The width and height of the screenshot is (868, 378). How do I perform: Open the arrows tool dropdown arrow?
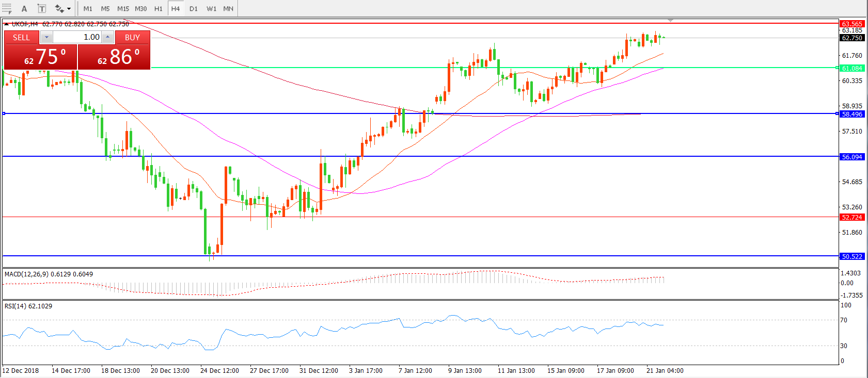69,9
